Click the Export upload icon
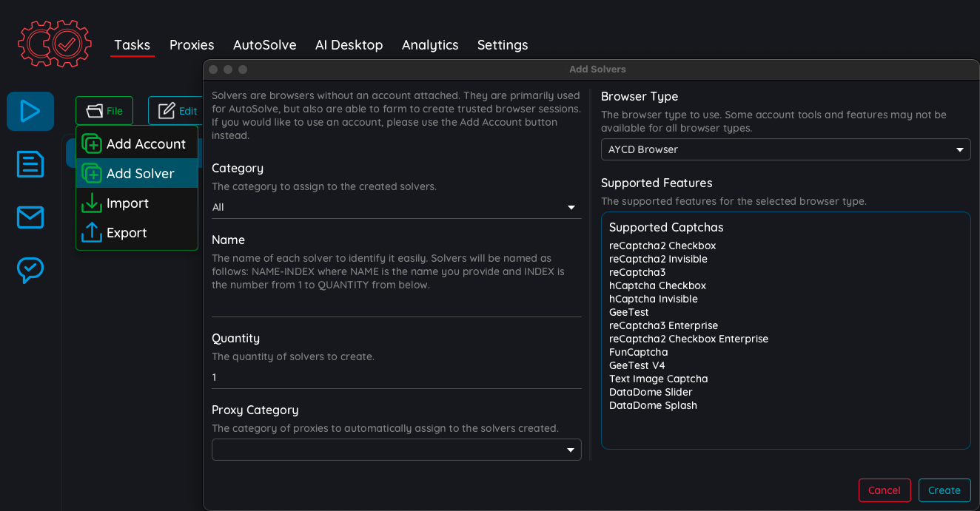This screenshot has height=511, width=980. pyautogui.click(x=92, y=232)
